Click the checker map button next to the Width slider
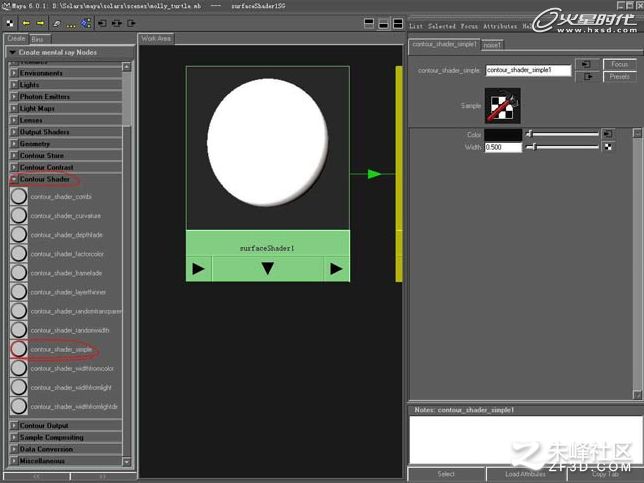 pos(607,147)
